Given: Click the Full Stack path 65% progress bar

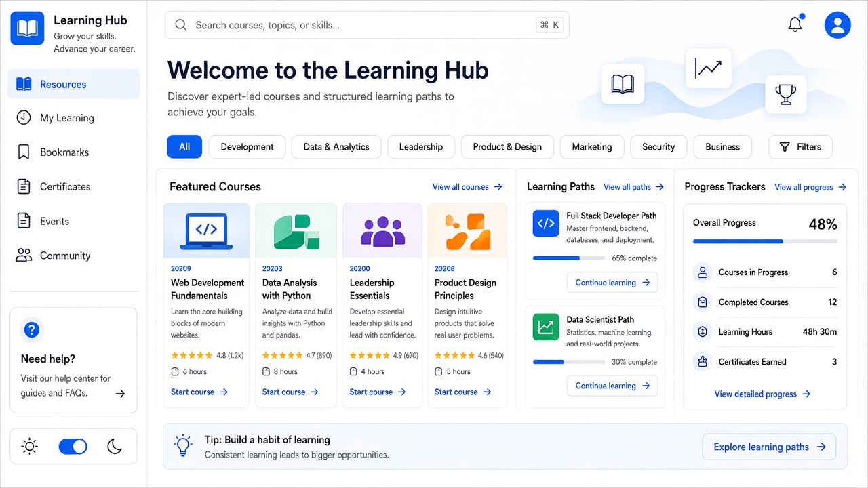Looking at the screenshot, I should pos(569,258).
